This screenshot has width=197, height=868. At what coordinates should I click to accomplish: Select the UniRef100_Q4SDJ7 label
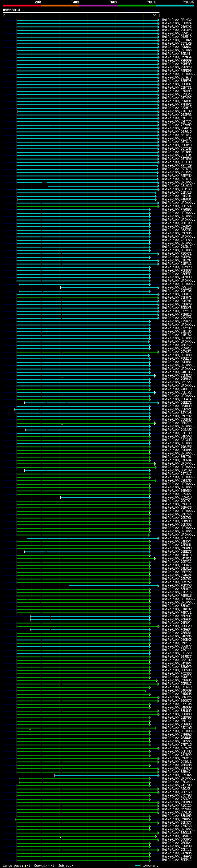(x=177, y=247)
